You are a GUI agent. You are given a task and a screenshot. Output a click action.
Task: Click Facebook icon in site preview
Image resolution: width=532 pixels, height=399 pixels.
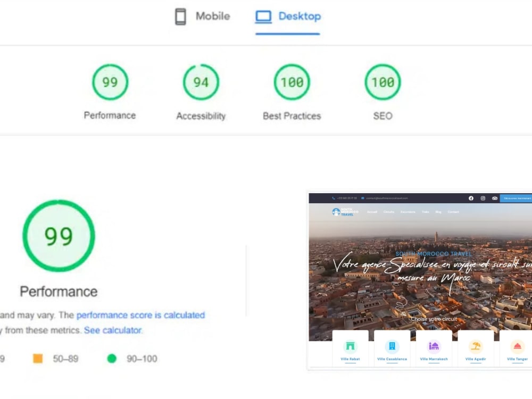[471, 198]
